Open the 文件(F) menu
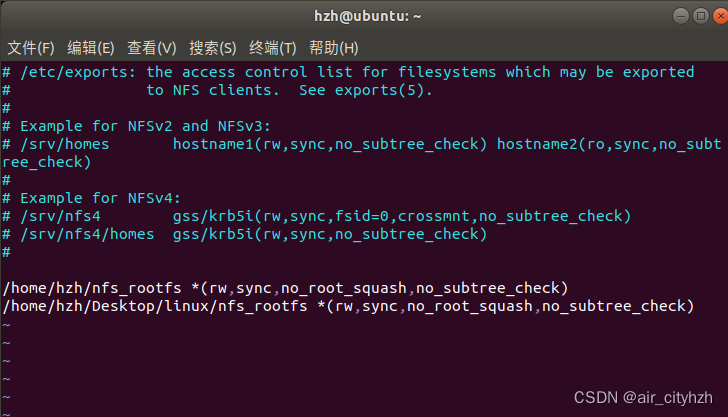 (31, 48)
